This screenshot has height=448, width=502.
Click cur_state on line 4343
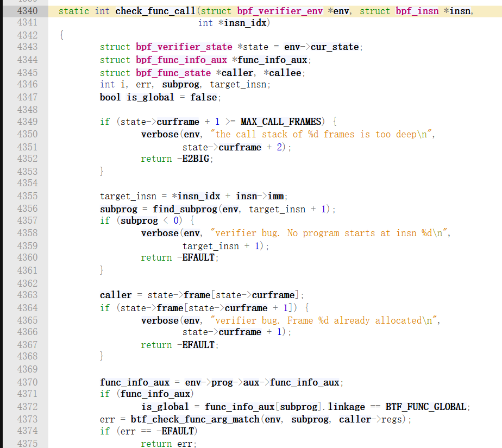335,47
